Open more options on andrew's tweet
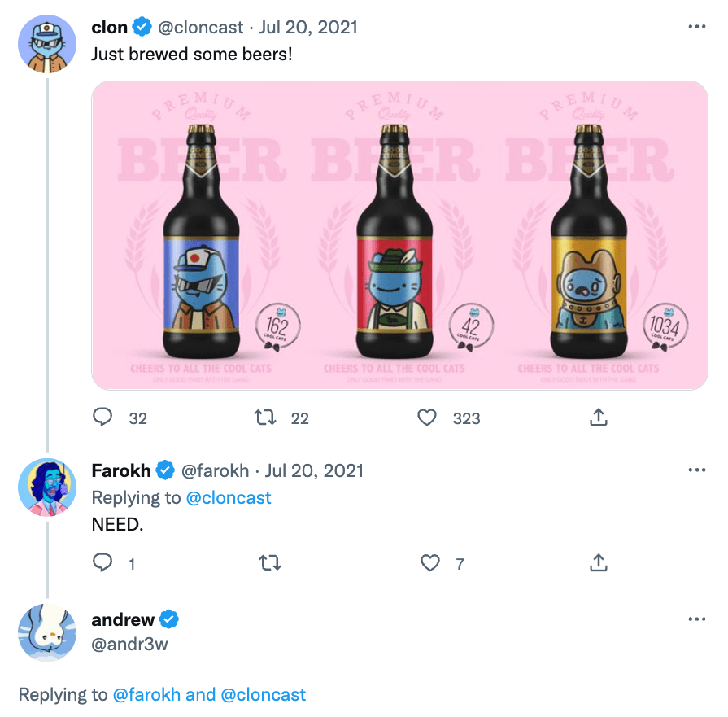Screen dimensions: 728x717 pyautogui.click(x=696, y=619)
